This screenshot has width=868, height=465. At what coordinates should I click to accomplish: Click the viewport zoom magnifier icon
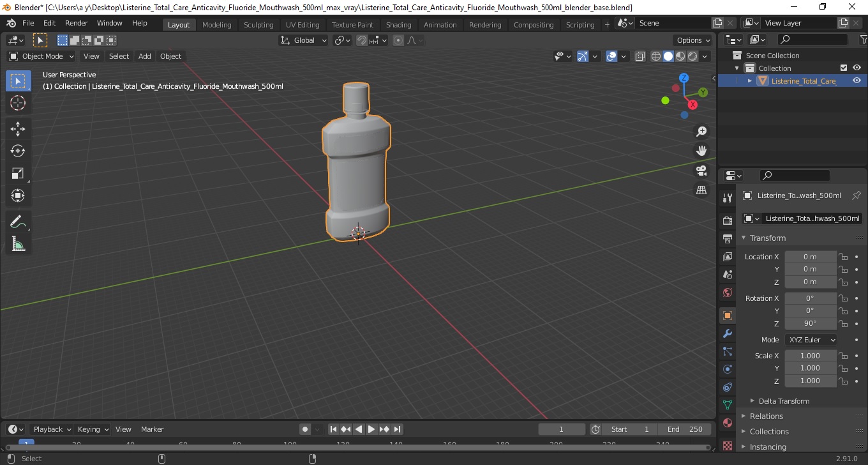pos(701,132)
